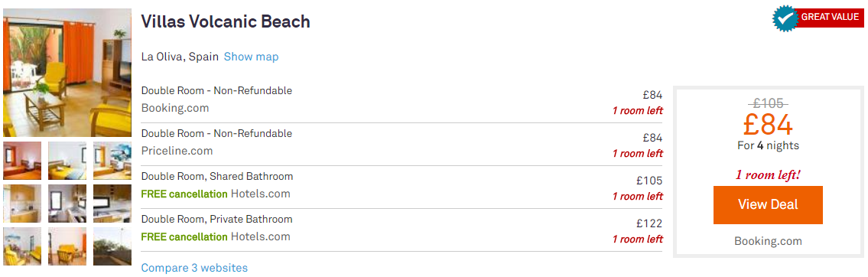
Task: Open the middle-row desk thumbnail image
Action: 67,204
